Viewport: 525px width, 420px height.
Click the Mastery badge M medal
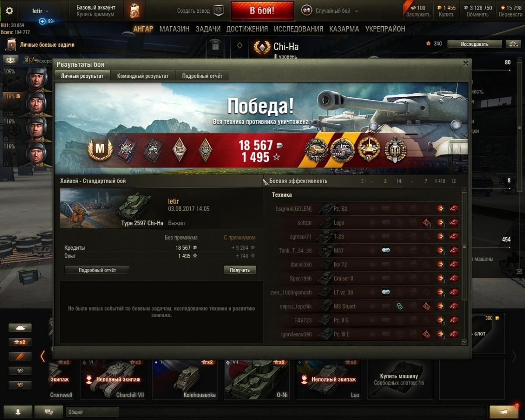(100, 149)
